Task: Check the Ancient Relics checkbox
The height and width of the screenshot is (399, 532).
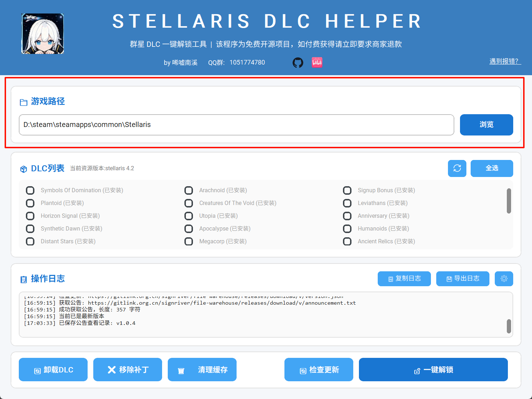Action: (x=347, y=242)
